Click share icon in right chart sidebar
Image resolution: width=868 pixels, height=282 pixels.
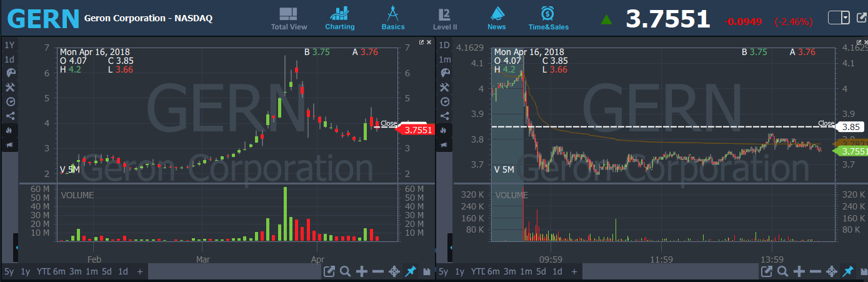tap(444, 116)
